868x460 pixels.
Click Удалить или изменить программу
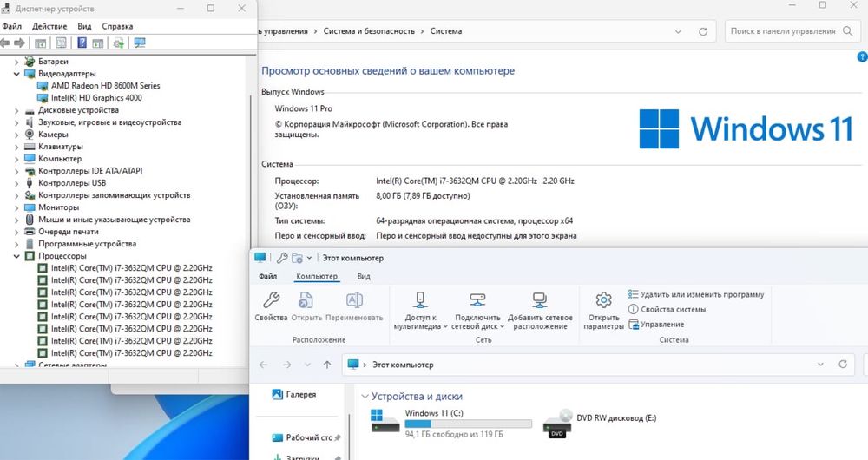point(696,294)
